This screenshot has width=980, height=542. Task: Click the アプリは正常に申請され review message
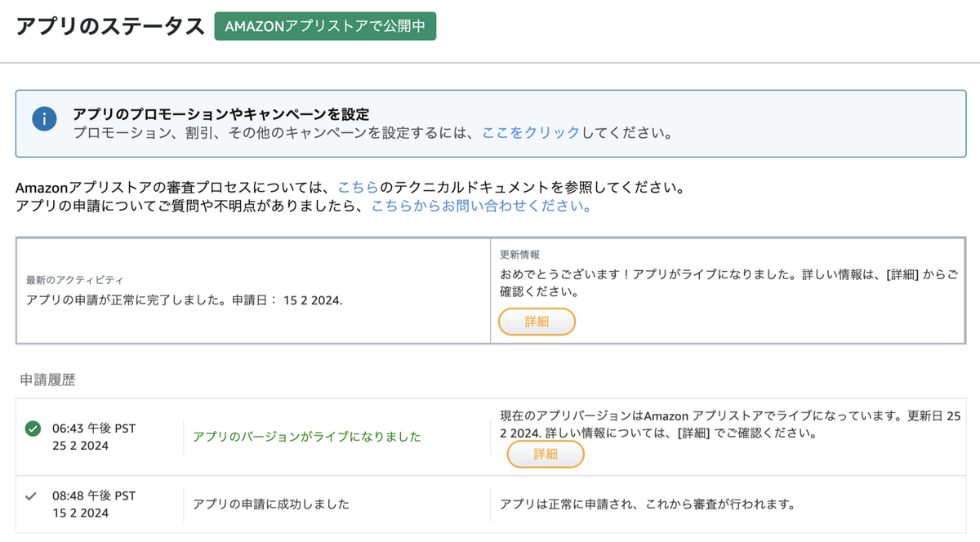[648, 504]
